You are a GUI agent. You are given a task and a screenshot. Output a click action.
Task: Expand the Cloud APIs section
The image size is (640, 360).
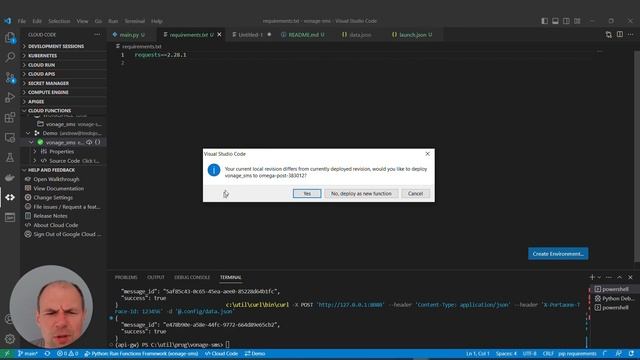pos(64,74)
